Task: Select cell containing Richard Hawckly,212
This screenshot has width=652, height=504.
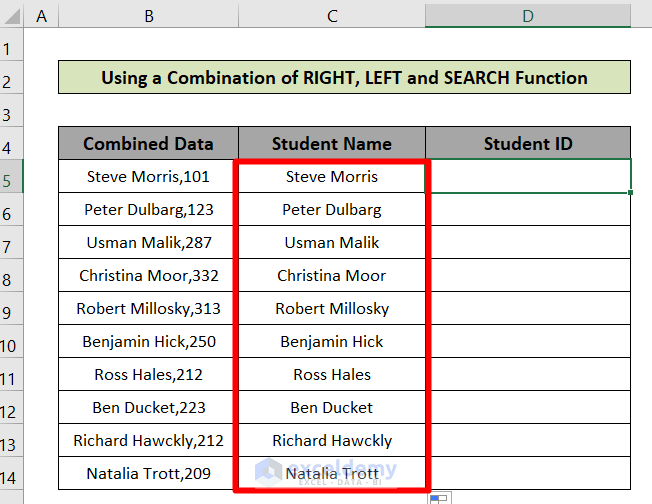Action: click(x=148, y=441)
